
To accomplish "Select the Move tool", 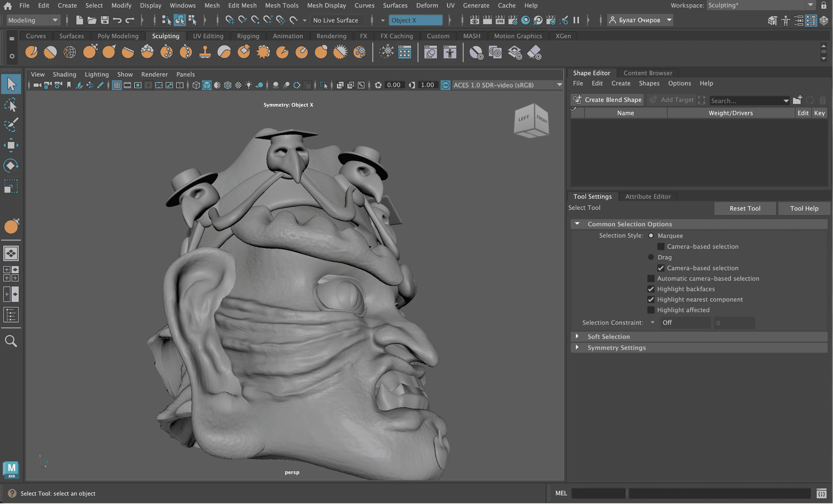I will (11, 145).
